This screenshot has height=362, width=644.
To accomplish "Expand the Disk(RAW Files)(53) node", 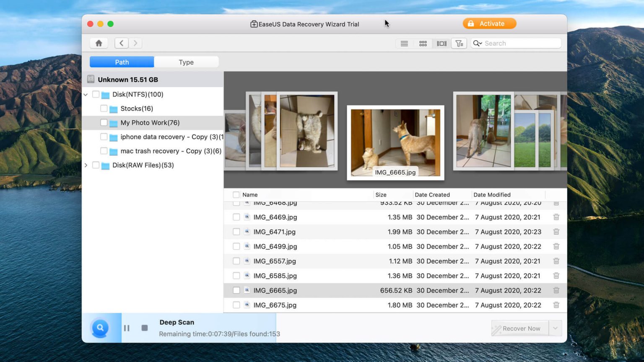I will (x=86, y=165).
